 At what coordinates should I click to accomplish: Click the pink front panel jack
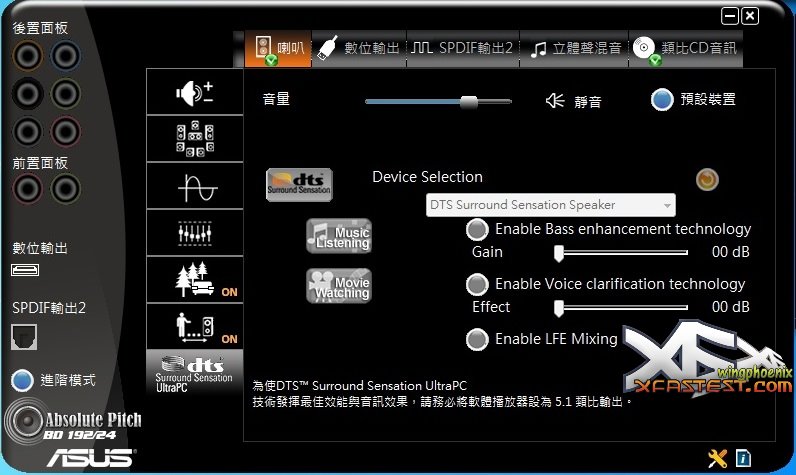(x=27, y=189)
